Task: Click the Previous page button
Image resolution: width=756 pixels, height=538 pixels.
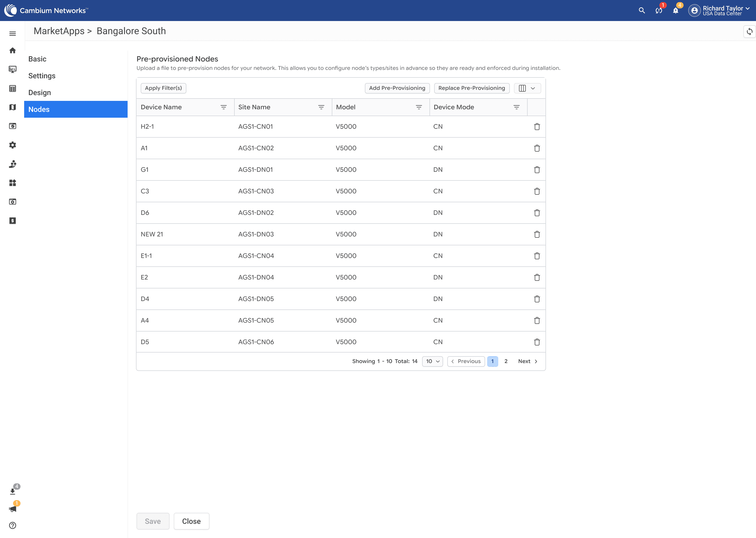Action: click(466, 361)
